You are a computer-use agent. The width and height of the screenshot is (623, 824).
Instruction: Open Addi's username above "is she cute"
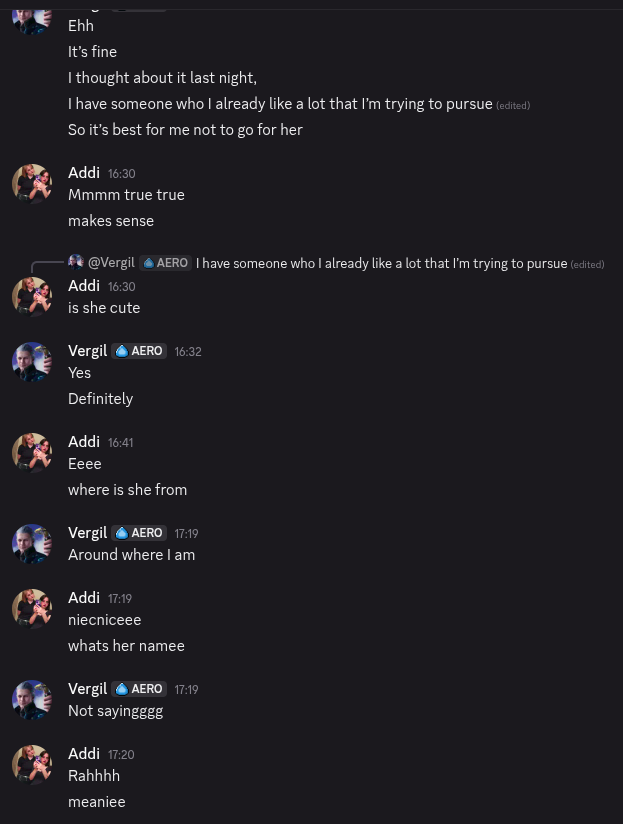[84, 286]
